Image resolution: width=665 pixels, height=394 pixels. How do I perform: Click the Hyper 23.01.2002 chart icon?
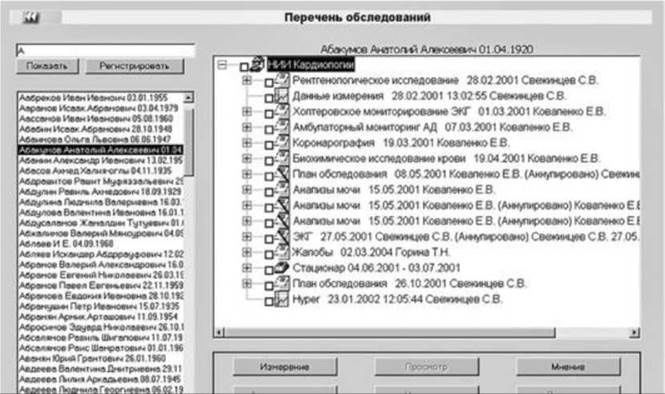(x=282, y=299)
